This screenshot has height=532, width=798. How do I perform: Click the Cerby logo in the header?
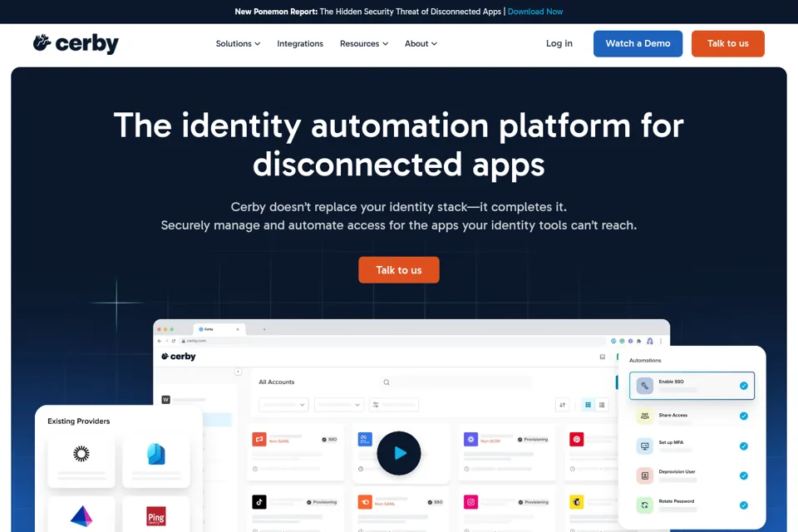(x=76, y=43)
